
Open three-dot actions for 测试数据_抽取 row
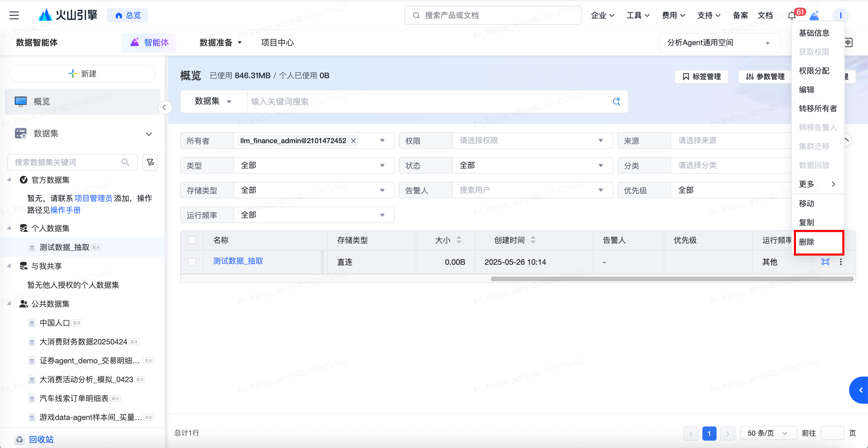coord(841,262)
